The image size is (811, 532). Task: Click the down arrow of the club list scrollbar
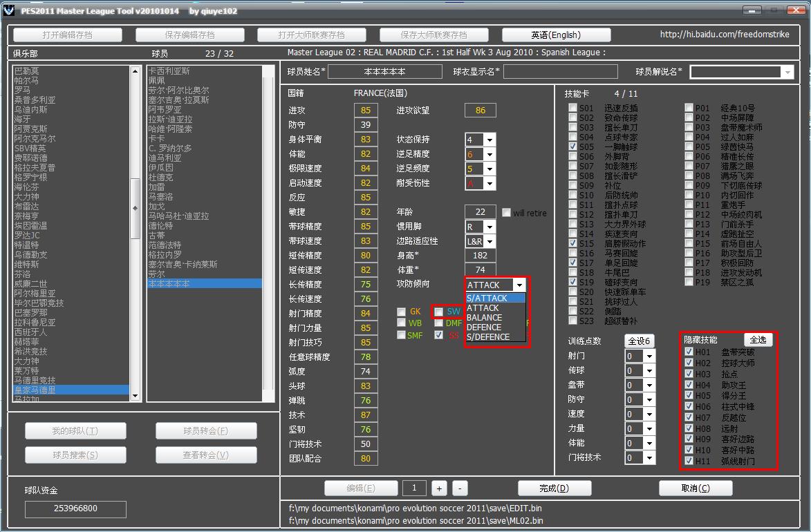point(136,396)
